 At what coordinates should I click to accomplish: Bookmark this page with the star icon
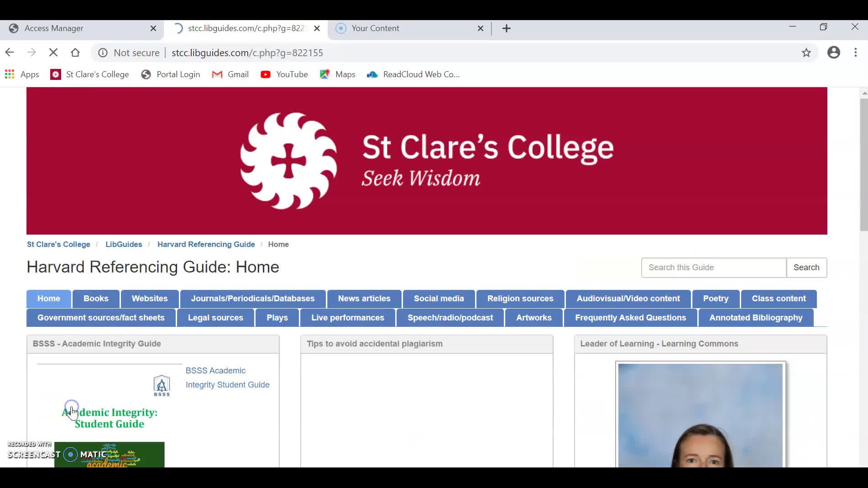pos(806,52)
